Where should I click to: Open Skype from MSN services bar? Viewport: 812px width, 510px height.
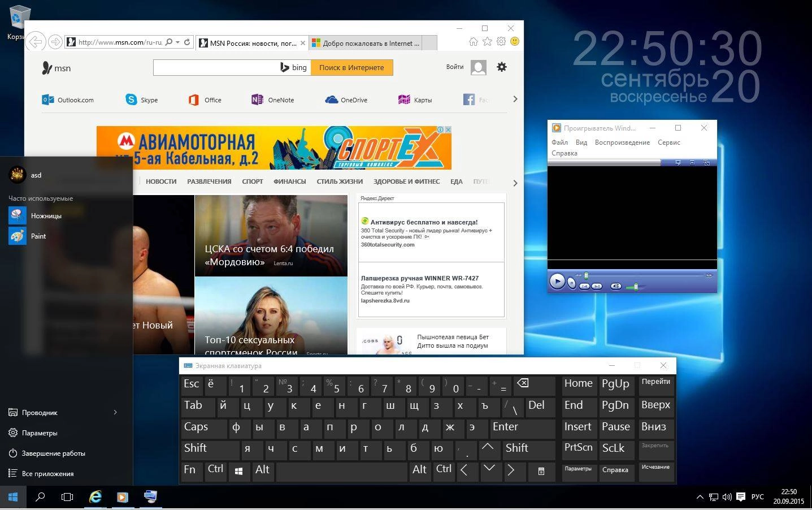coord(142,100)
